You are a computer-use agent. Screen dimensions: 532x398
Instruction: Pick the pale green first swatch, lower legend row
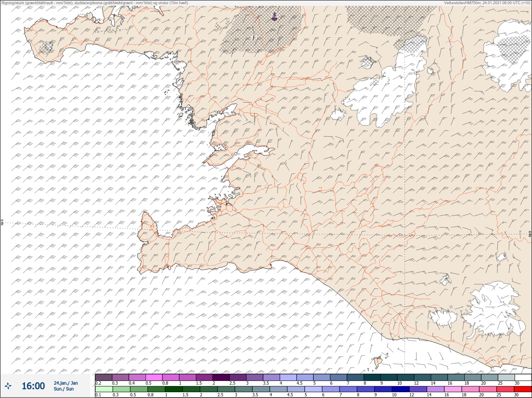click(x=104, y=389)
